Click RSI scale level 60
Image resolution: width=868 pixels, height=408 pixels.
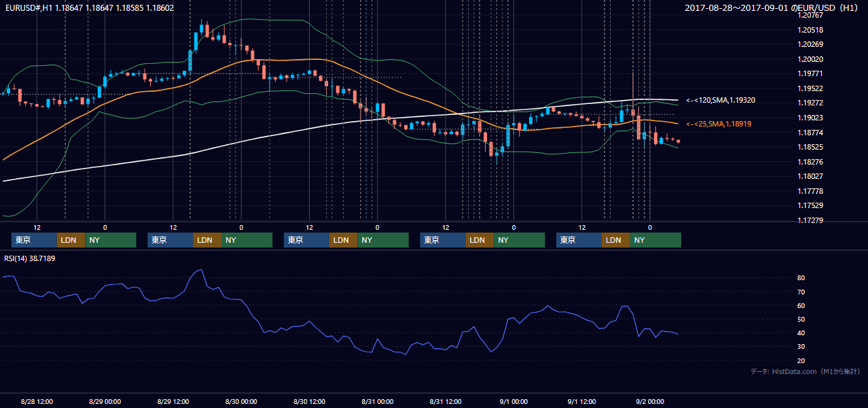tap(801, 305)
